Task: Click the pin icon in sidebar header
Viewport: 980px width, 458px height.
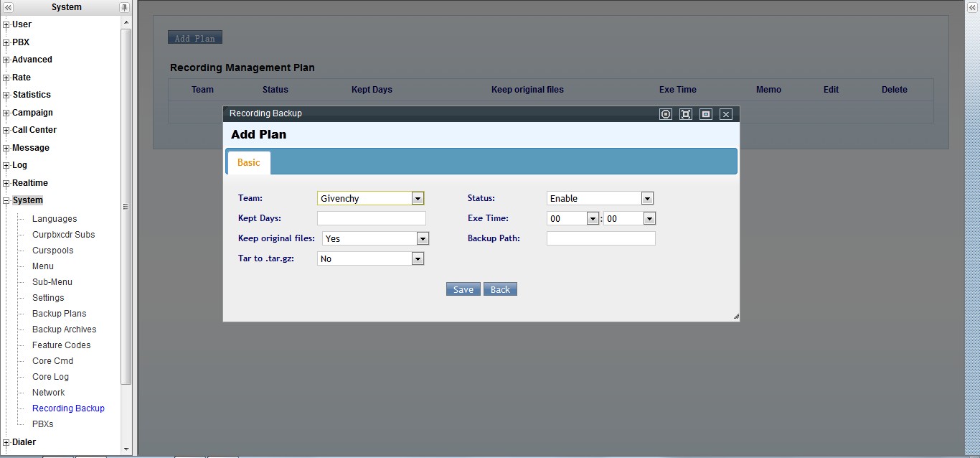Action: pyautogui.click(x=124, y=7)
